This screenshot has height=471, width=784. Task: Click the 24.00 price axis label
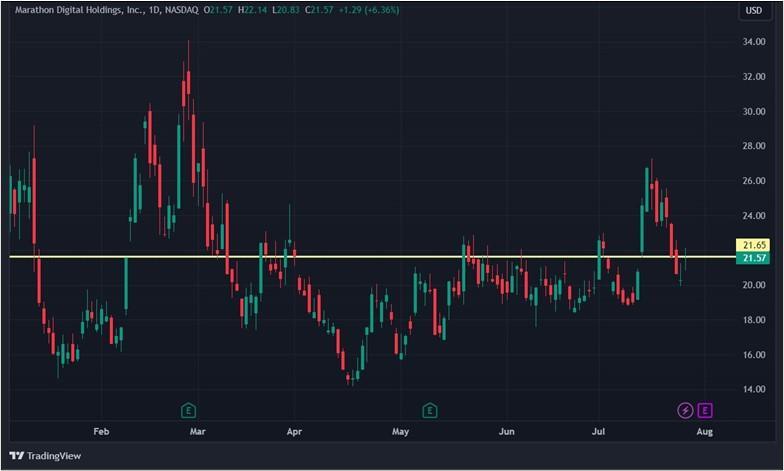pos(754,216)
